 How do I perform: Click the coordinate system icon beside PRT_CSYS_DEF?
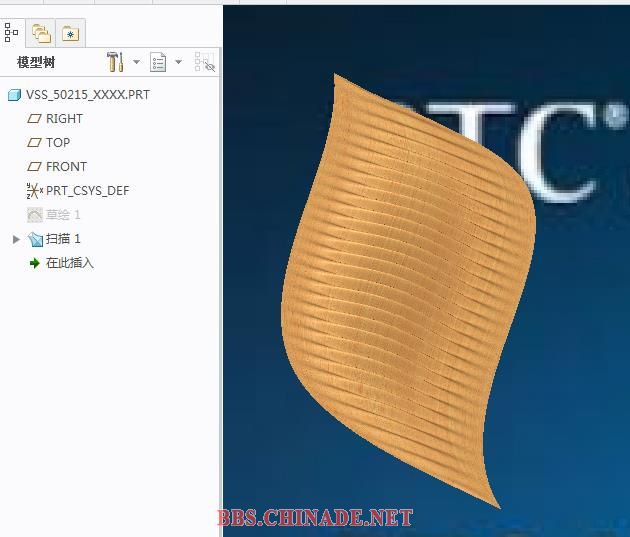[35, 191]
